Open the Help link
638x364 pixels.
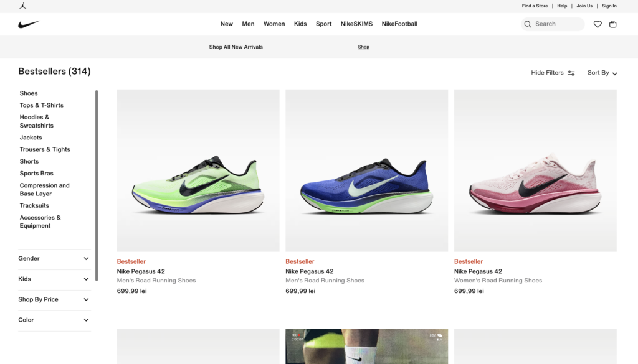562,6
